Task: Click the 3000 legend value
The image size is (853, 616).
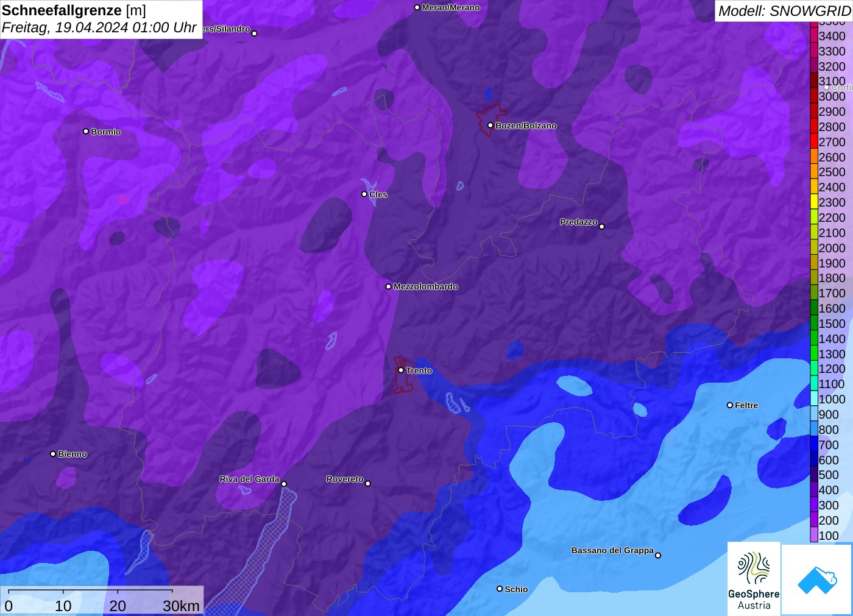Action: 832,96
